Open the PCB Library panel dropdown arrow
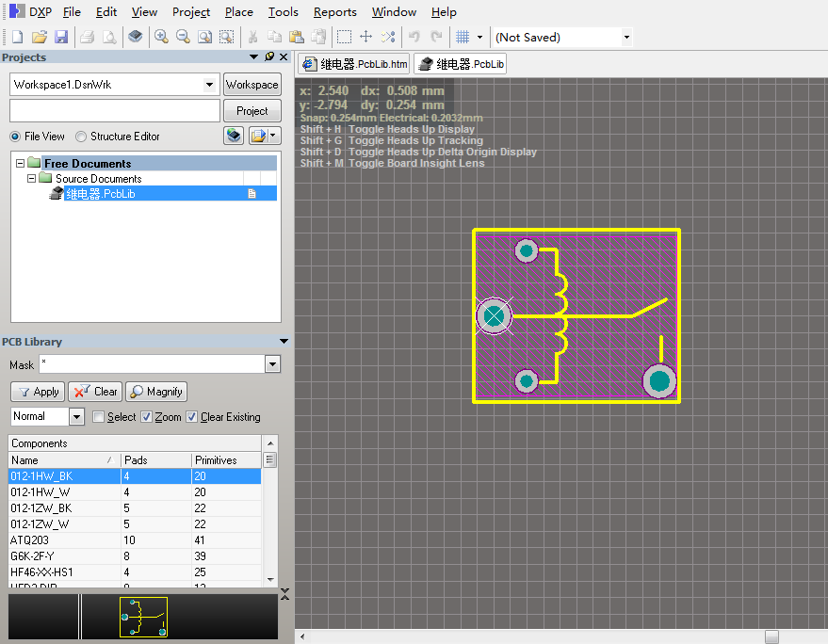 pos(284,342)
